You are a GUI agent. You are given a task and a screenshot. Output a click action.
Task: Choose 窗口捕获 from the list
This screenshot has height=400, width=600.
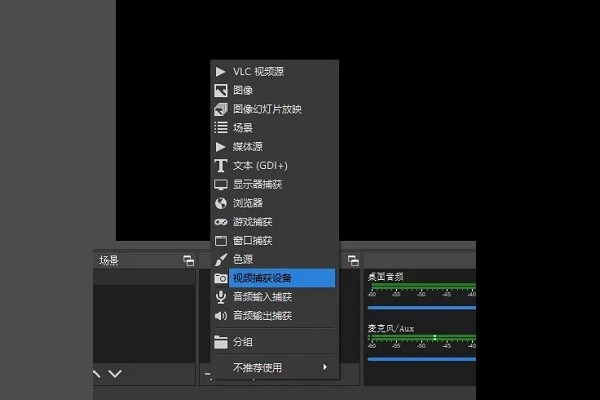point(274,241)
